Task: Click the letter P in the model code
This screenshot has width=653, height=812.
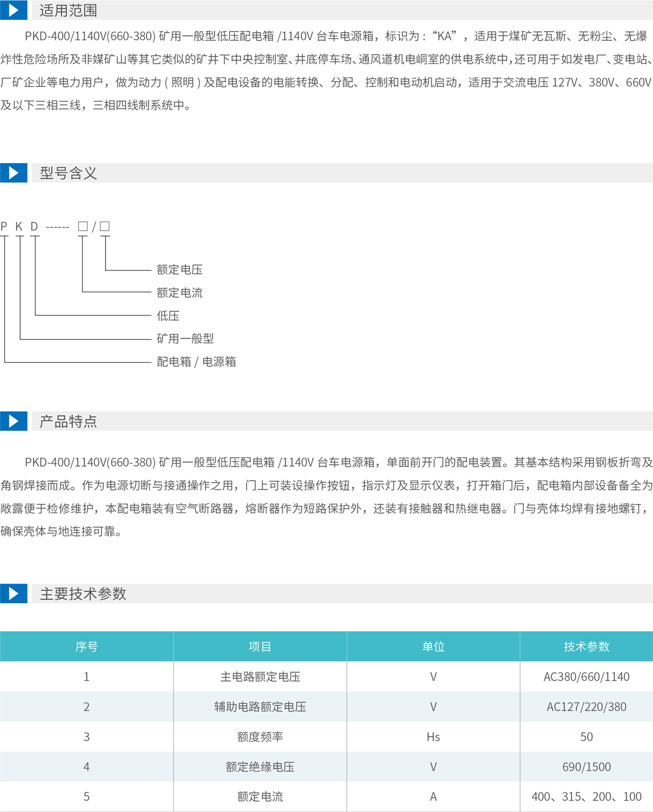Action: point(4,227)
